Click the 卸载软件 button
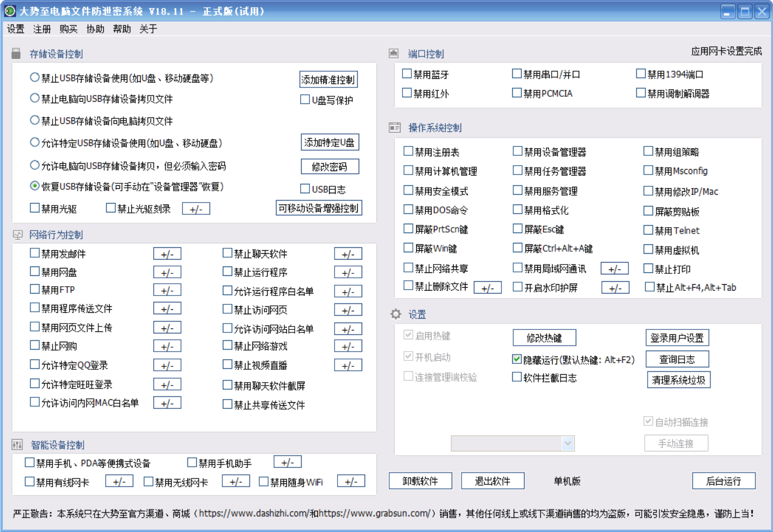 (x=420, y=481)
